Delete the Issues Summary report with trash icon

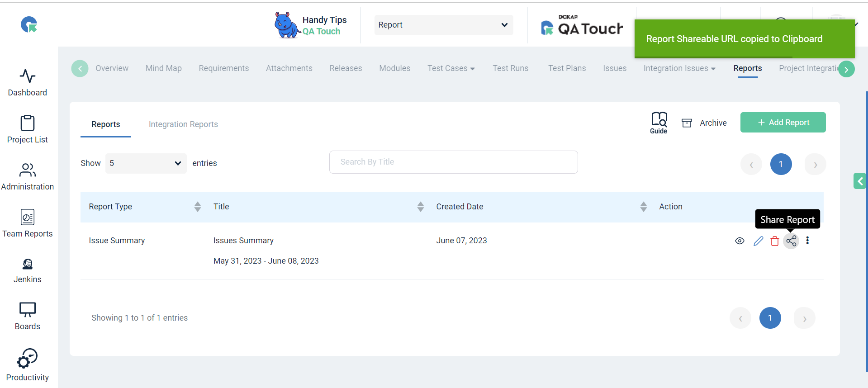[x=775, y=241]
